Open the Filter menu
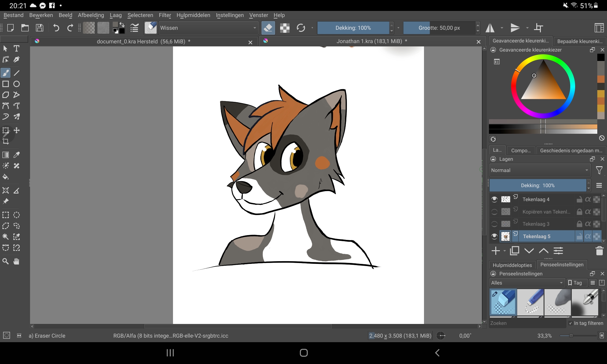 coord(165,15)
